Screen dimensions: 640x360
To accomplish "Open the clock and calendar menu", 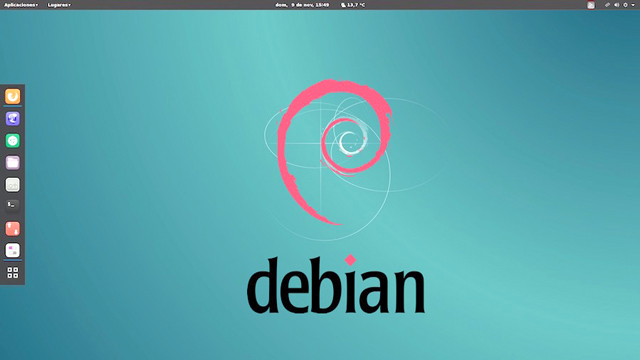I will (302, 5).
